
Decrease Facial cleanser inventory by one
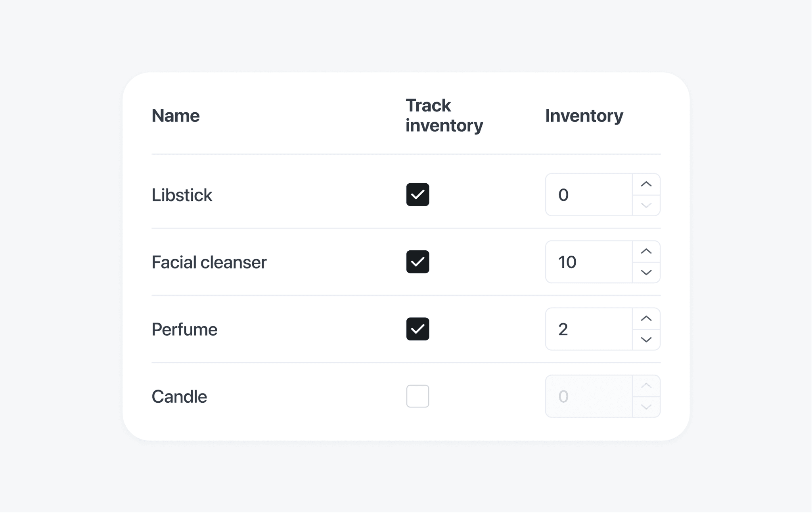click(x=646, y=273)
